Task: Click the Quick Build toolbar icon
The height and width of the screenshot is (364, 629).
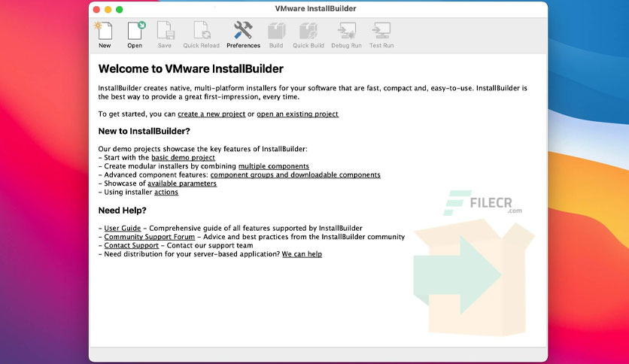Action: [x=308, y=35]
